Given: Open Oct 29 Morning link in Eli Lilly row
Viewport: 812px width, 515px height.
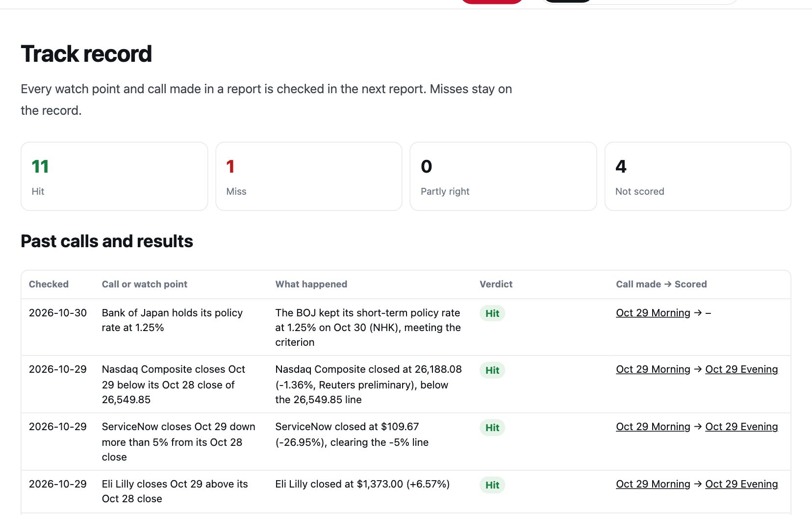Looking at the screenshot, I should tap(653, 484).
